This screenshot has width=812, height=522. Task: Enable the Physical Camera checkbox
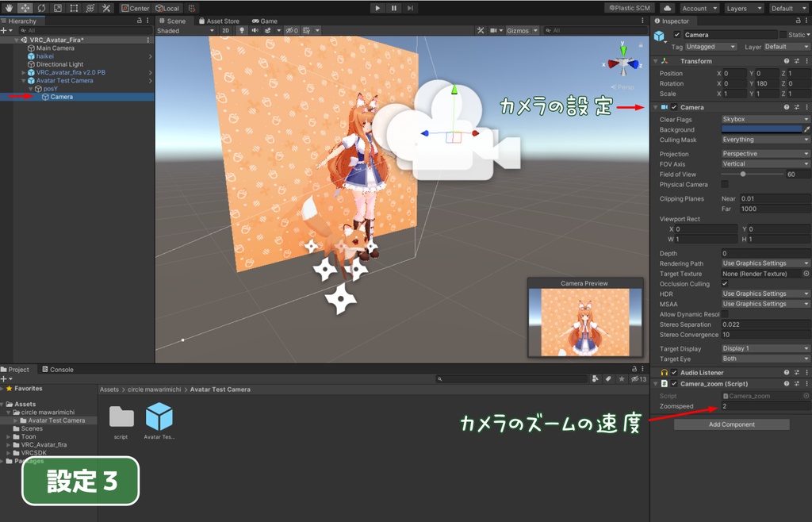(725, 184)
